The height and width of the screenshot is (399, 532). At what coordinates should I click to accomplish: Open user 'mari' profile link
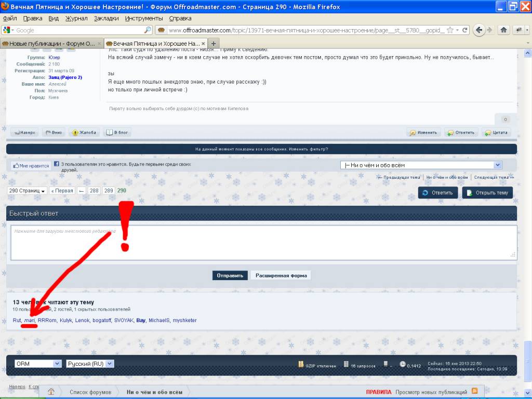click(29, 321)
